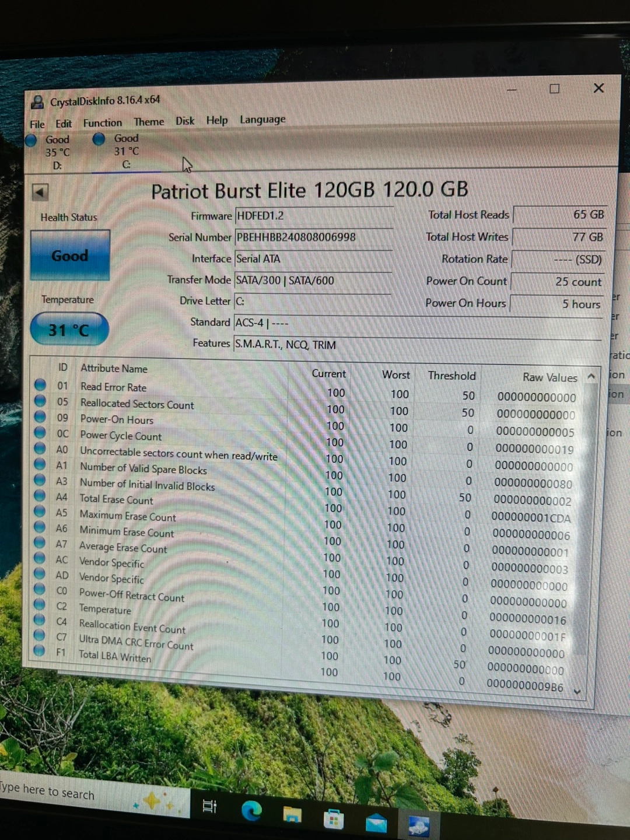Screen dimensions: 630x840
Task: Click the Raw Values column header
Action: pyautogui.click(x=549, y=377)
